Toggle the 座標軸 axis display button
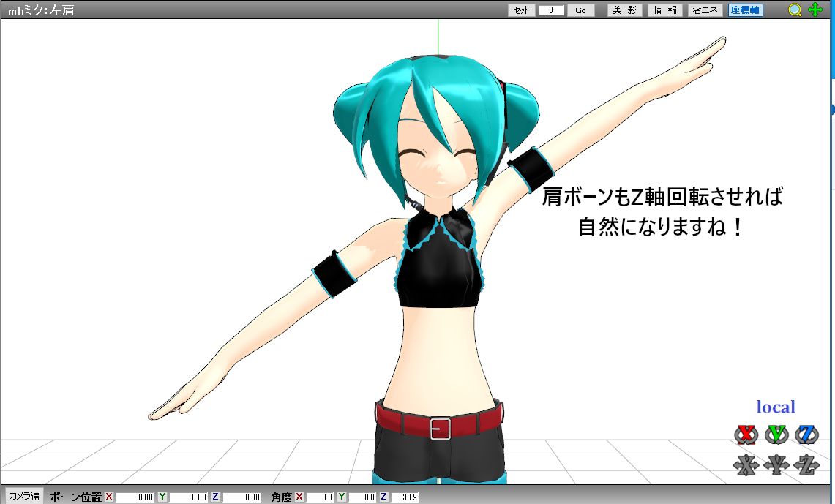The height and width of the screenshot is (504, 835). click(x=746, y=10)
